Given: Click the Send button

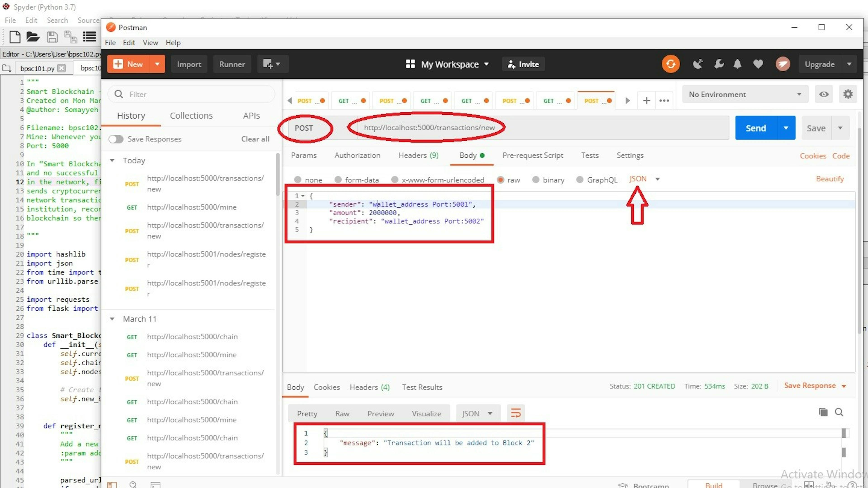Looking at the screenshot, I should point(756,128).
